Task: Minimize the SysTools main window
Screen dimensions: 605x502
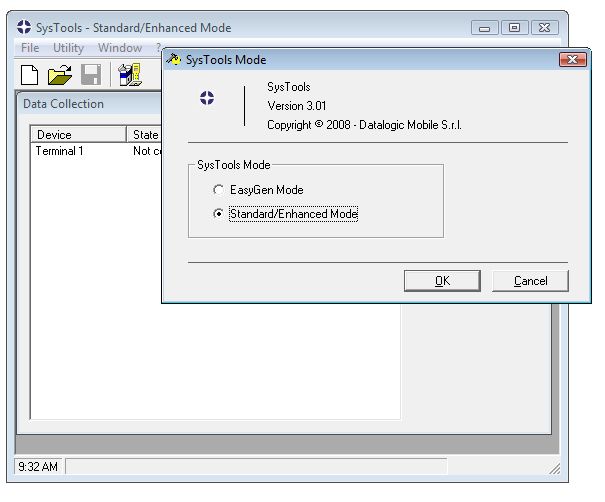Action: point(484,28)
